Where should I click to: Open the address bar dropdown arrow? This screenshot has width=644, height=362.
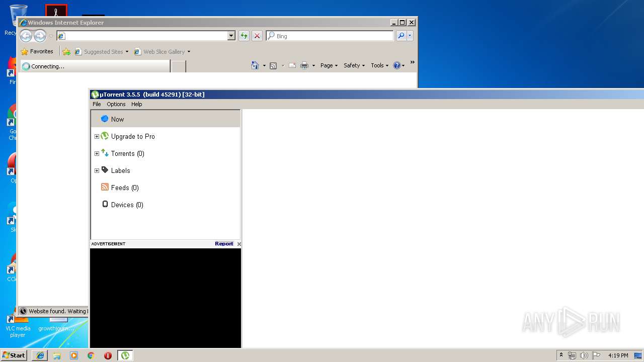pyautogui.click(x=231, y=36)
